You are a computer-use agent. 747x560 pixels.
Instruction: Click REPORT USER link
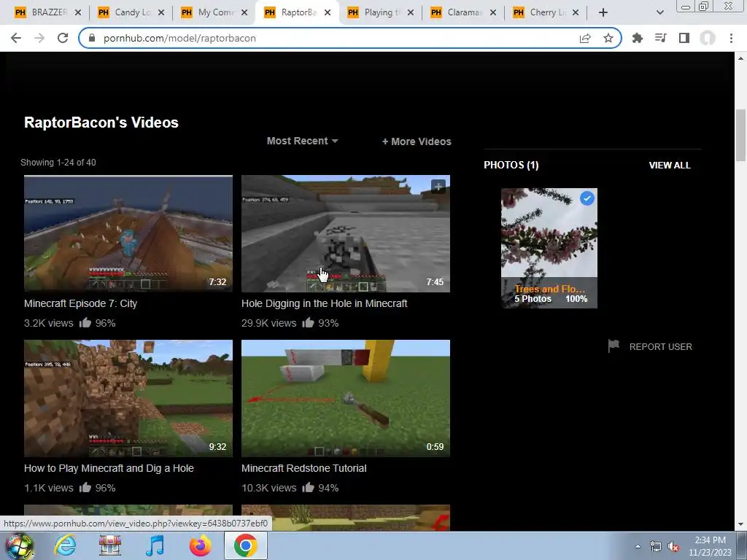point(660,346)
